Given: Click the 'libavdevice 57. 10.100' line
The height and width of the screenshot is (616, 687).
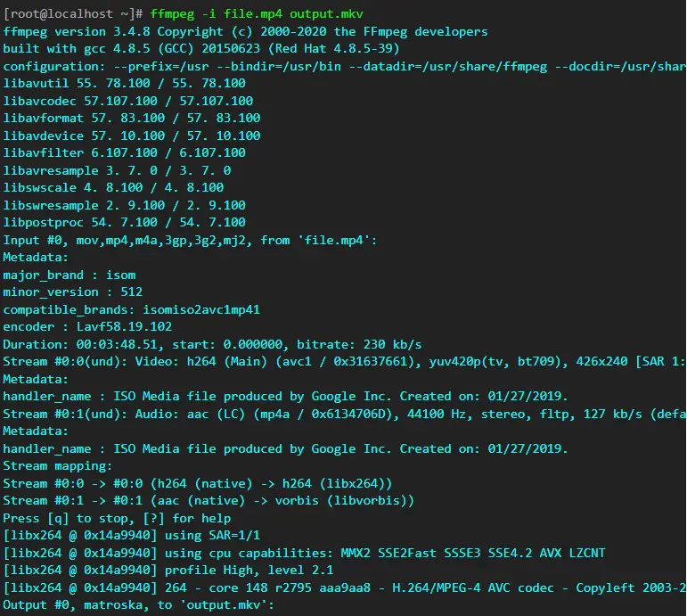Looking at the screenshot, I should coord(132,136).
